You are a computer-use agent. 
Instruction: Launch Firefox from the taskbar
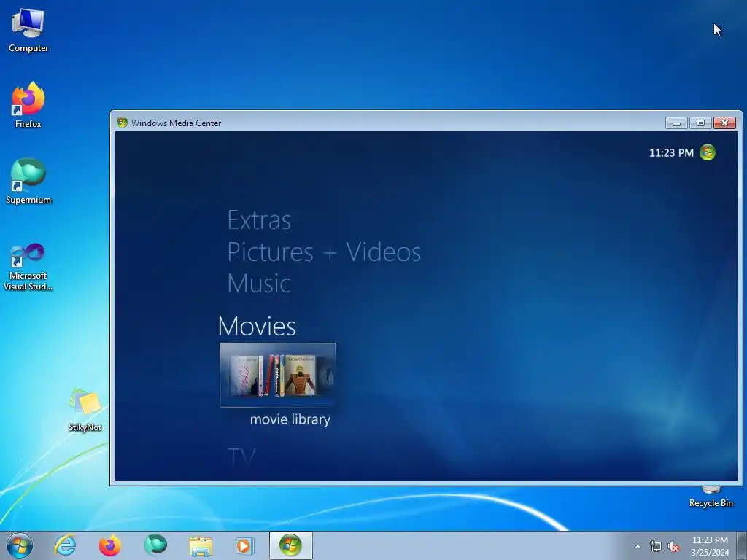(109, 545)
